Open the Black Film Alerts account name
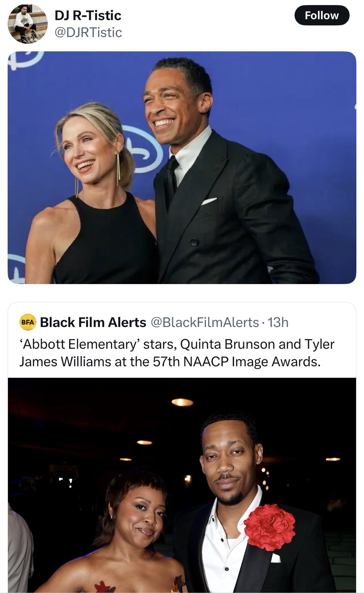 click(x=93, y=322)
